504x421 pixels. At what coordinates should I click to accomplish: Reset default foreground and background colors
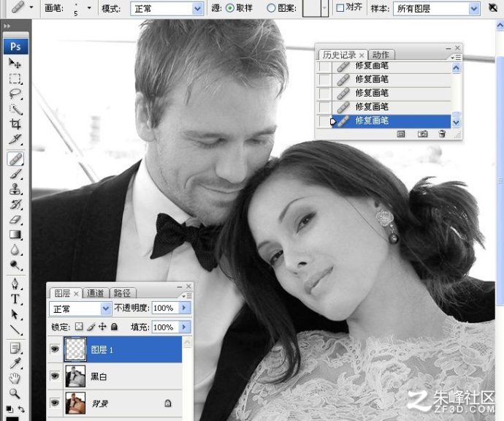tap(9, 409)
